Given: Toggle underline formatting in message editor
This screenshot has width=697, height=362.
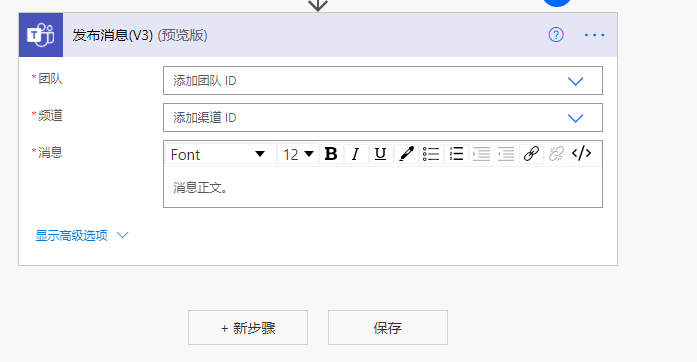Looking at the screenshot, I should click(380, 154).
